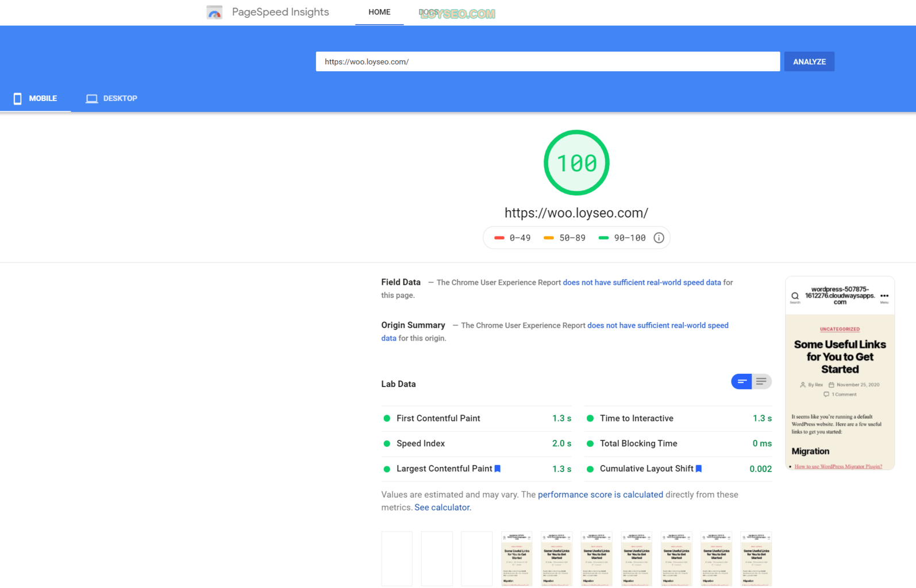Click the green Cumulative Layout Shift status dot
The image size is (916, 588).
pyautogui.click(x=590, y=469)
